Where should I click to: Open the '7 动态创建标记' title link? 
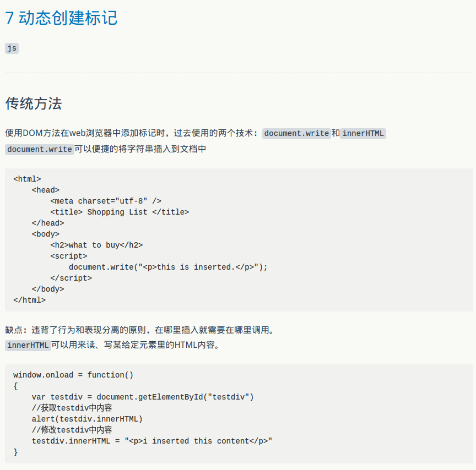coord(61,18)
